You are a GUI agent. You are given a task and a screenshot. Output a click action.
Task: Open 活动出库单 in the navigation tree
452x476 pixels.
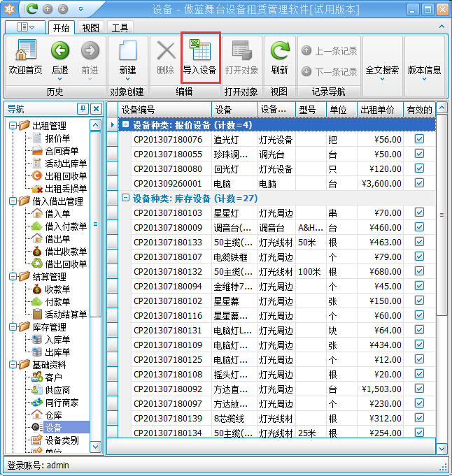point(66,164)
